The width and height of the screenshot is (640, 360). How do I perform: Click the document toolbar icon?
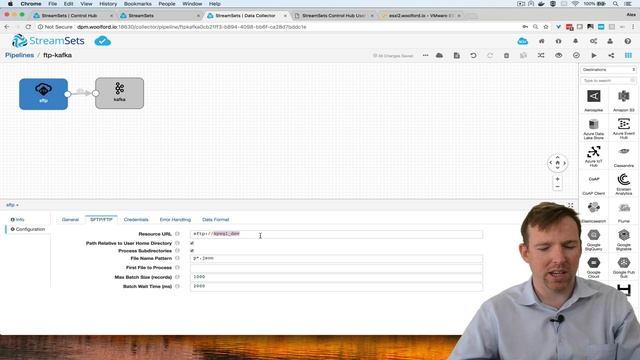point(457,56)
